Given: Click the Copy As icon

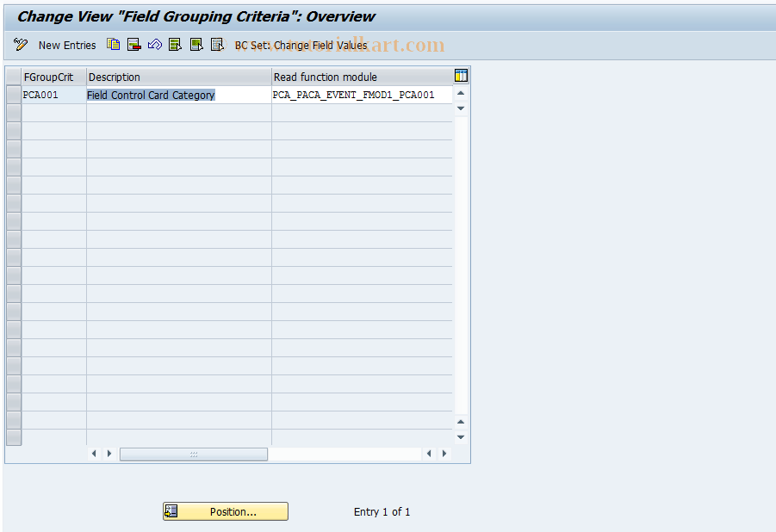Looking at the screenshot, I should [x=113, y=45].
